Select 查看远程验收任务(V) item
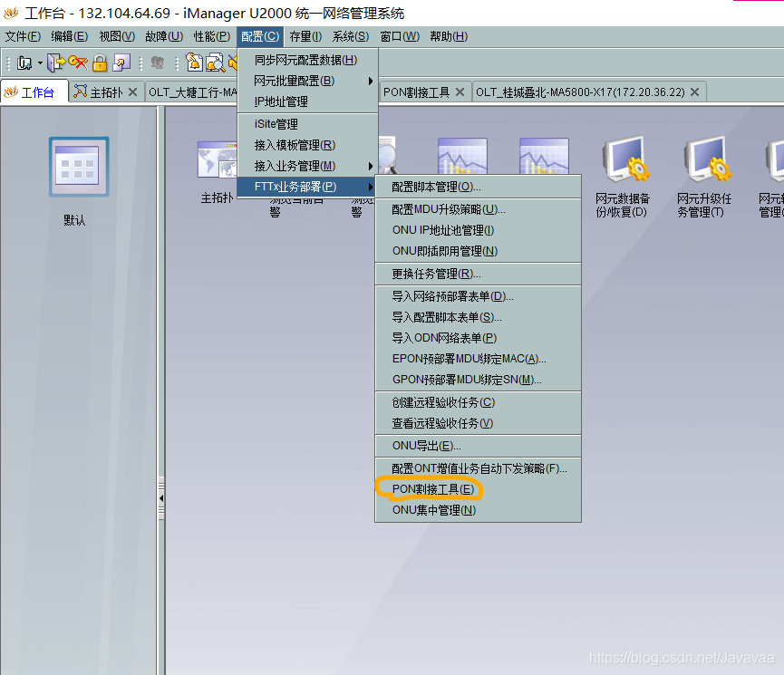 pos(478,423)
